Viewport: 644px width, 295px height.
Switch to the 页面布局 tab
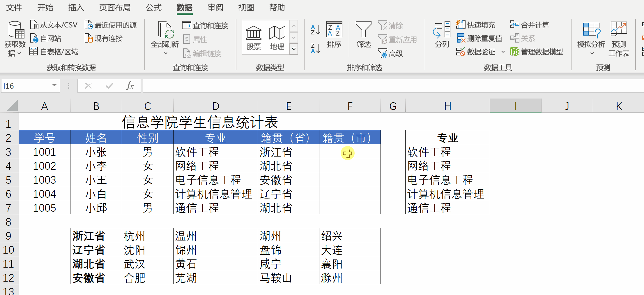(x=115, y=8)
